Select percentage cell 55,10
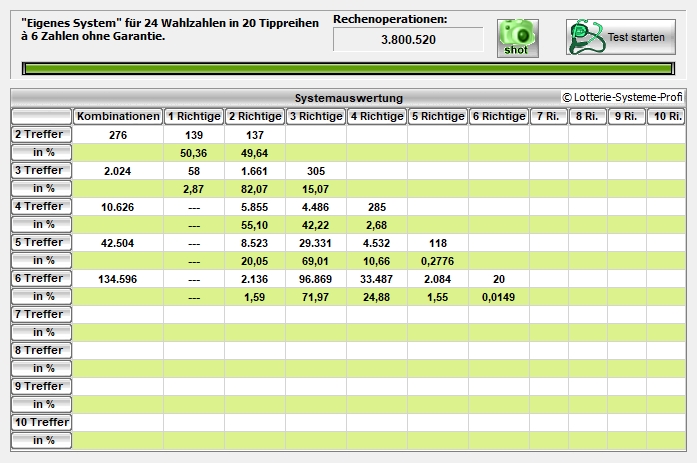 point(255,225)
